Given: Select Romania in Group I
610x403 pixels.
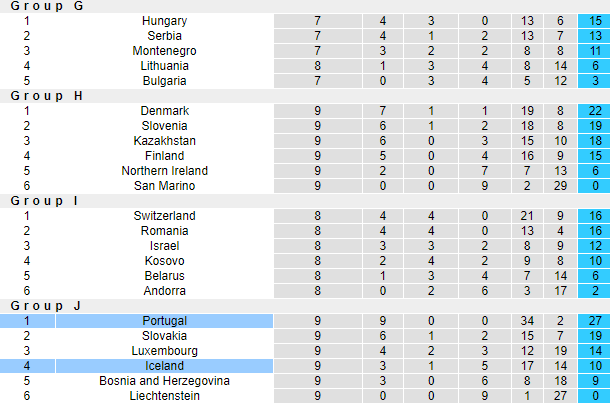Looking at the screenshot, I should pyautogui.click(x=164, y=231).
